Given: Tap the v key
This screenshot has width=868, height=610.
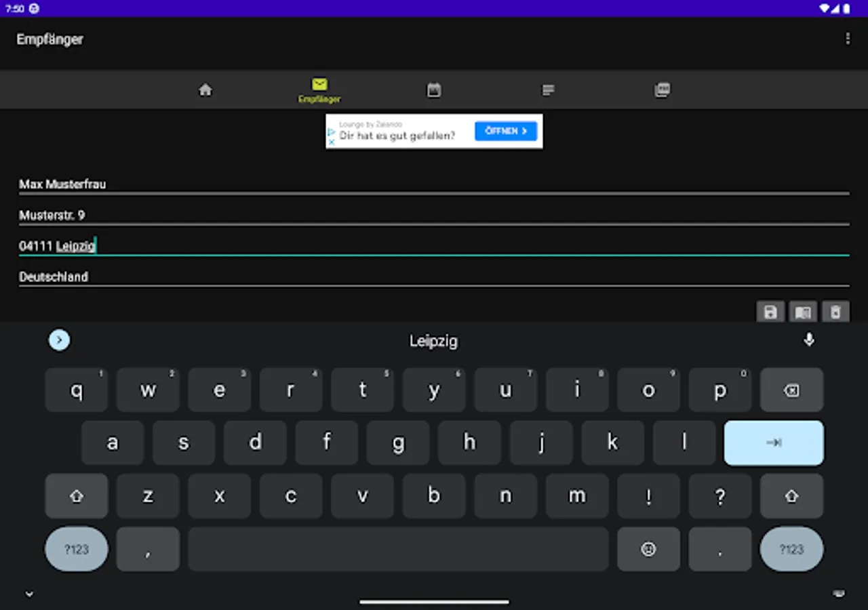Looking at the screenshot, I should [363, 496].
